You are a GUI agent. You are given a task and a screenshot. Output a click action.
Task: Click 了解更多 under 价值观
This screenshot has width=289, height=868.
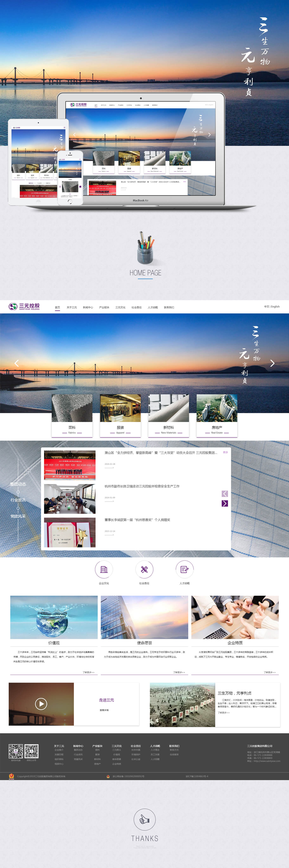[89, 672]
